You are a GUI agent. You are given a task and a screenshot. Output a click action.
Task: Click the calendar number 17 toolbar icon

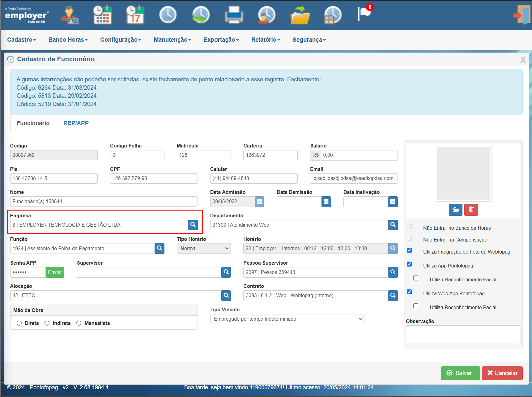pyautogui.click(x=135, y=15)
